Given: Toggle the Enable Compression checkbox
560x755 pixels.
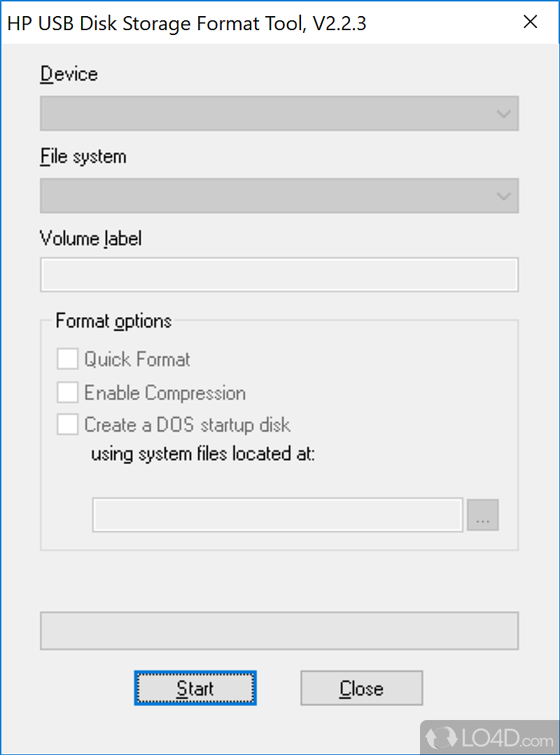Looking at the screenshot, I should click(68, 393).
